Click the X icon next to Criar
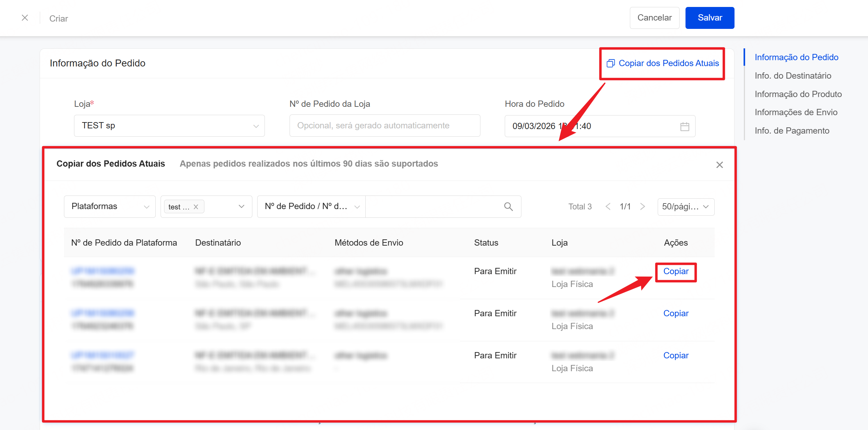Screen dimensions: 868x430 25,18
